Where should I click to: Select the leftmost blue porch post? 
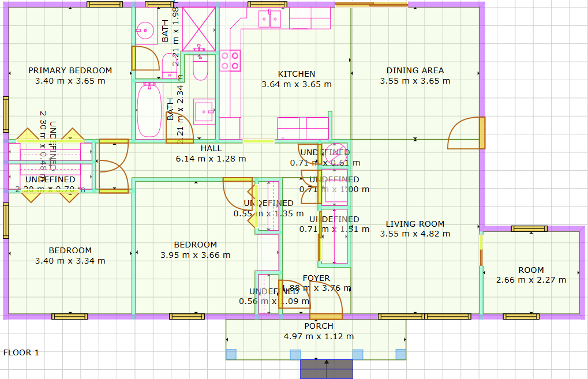click(x=231, y=354)
